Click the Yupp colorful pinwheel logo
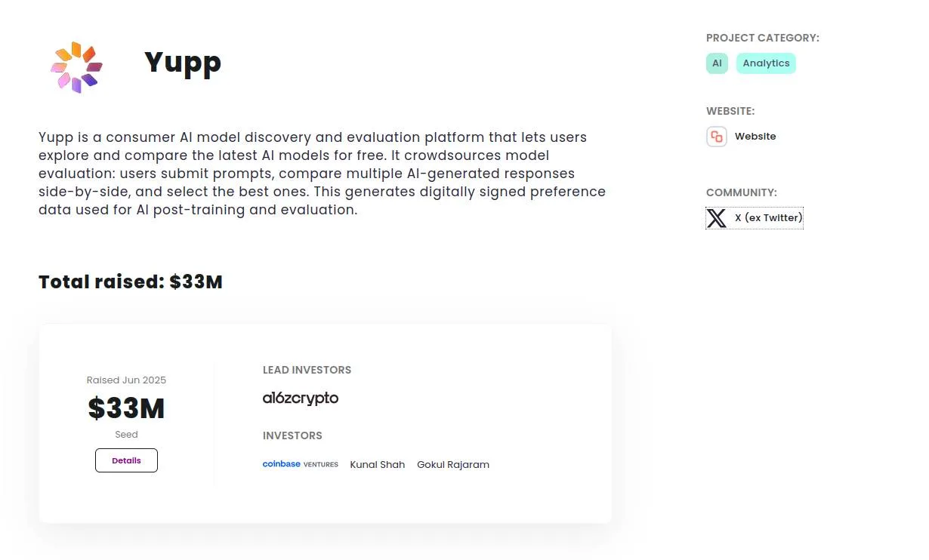929x560 pixels. click(x=76, y=67)
